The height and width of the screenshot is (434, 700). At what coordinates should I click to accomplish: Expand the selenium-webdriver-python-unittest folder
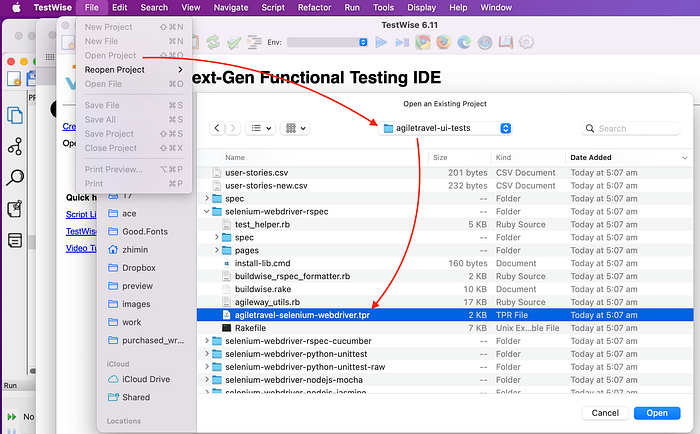207,354
